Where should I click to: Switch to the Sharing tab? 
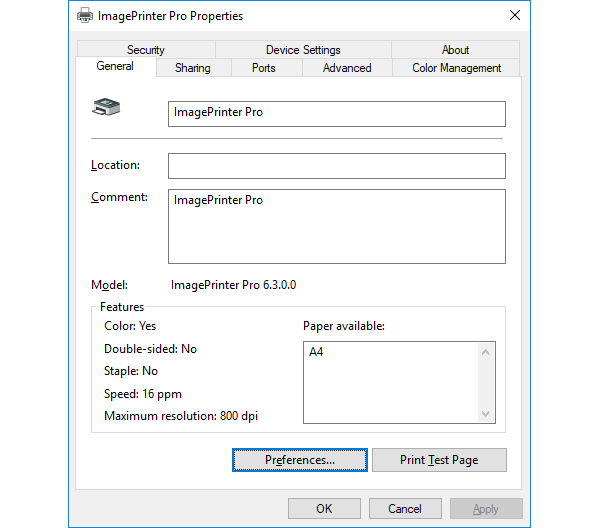point(193,68)
